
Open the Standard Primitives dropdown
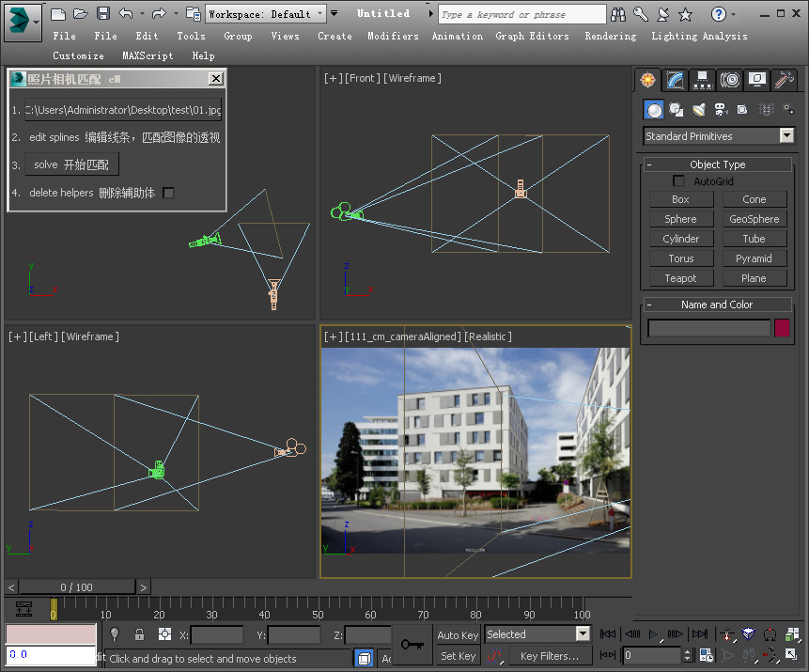719,136
